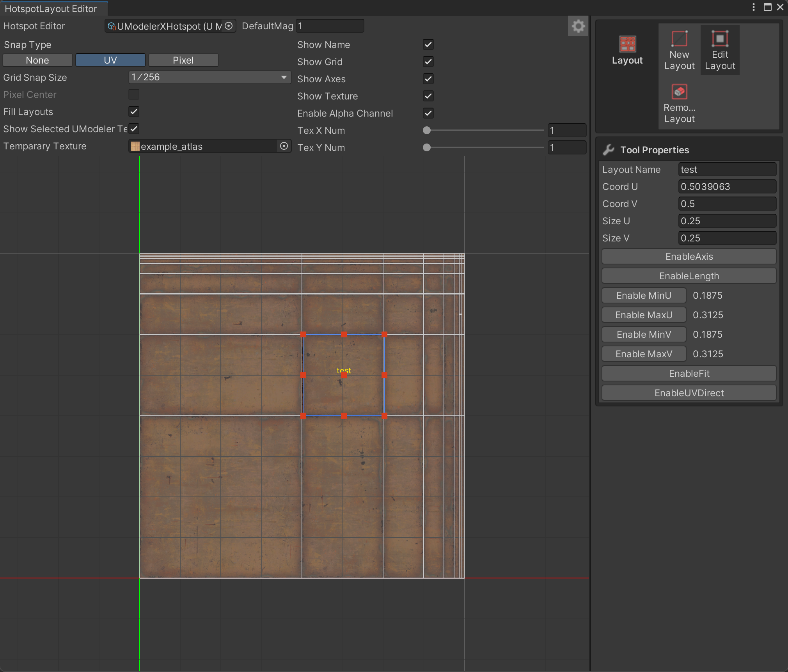This screenshot has width=788, height=672.
Task: Click the top-left red handle of test layout
Action: coord(303,335)
